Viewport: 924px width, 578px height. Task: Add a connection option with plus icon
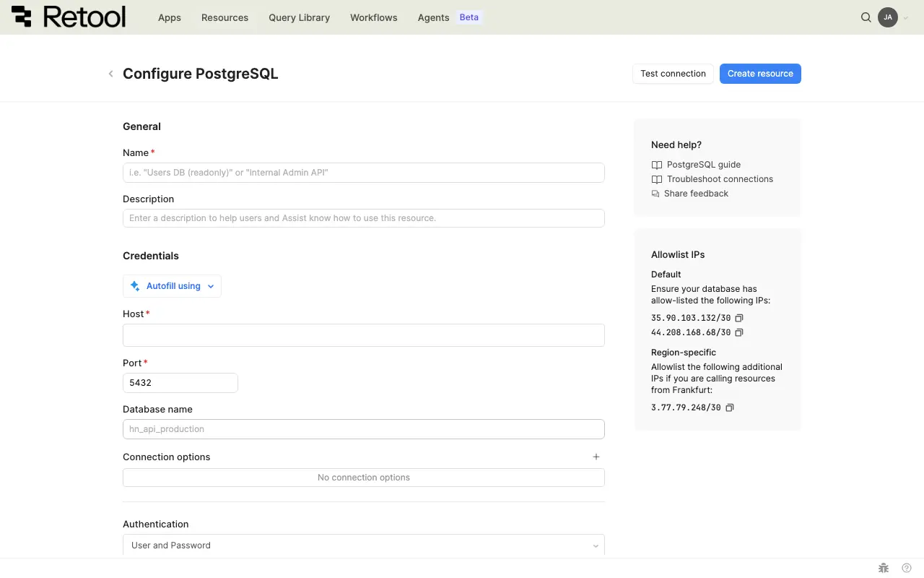(596, 457)
